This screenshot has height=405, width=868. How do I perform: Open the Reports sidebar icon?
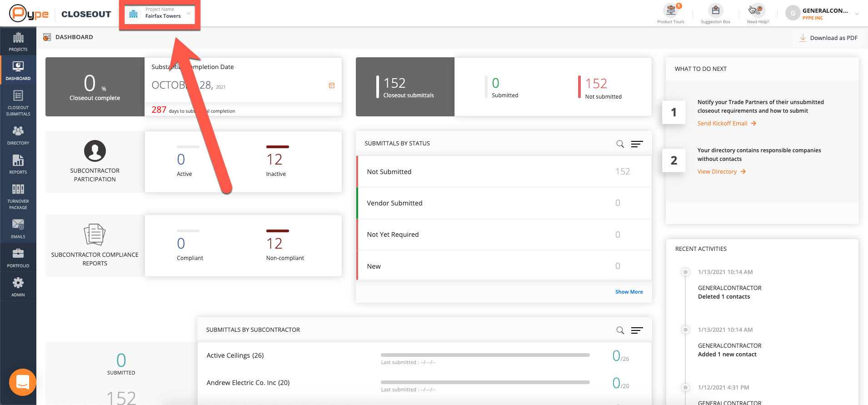click(x=18, y=164)
